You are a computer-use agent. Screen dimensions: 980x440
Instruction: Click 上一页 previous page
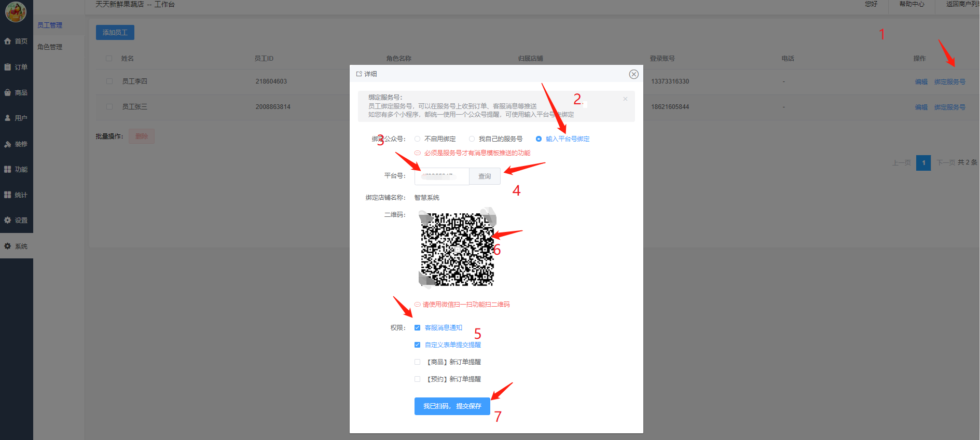pyautogui.click(x=901, y=162)
